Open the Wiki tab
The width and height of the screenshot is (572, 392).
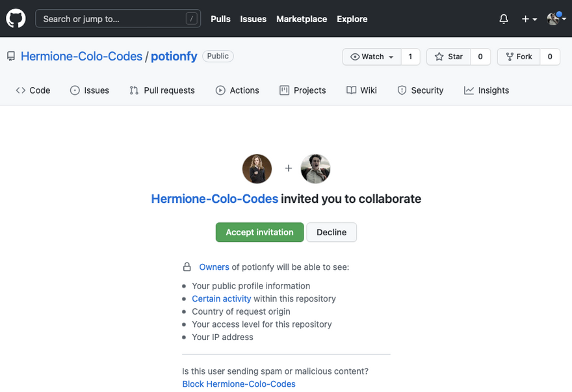pyautogui.click(x=361, y=90)
